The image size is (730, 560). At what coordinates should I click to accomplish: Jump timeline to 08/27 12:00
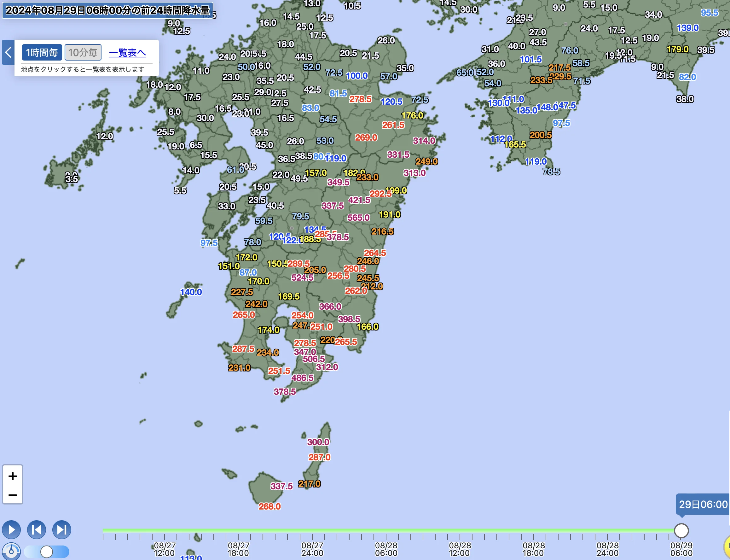tap(164, 549)
